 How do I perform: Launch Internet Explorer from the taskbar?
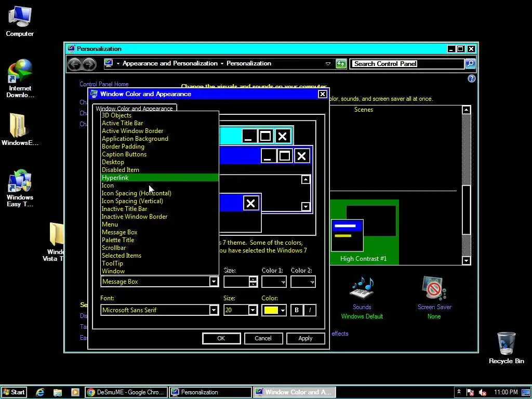click(40, 392)
